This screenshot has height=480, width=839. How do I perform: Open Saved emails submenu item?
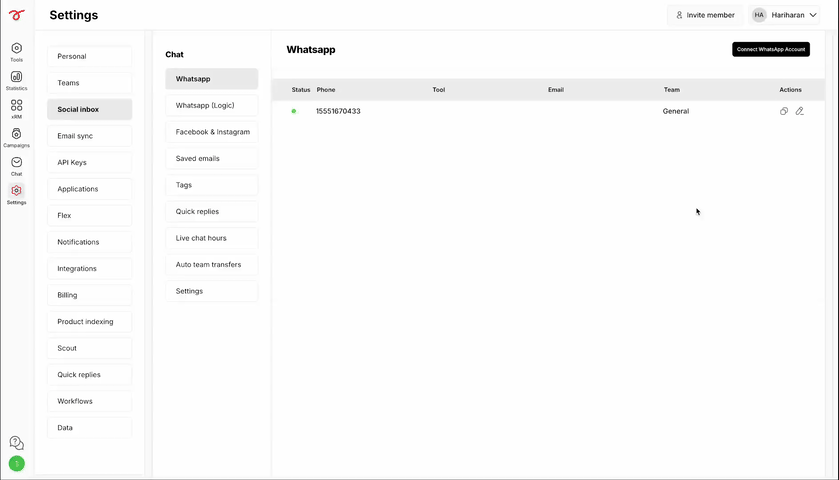point(211,158)
